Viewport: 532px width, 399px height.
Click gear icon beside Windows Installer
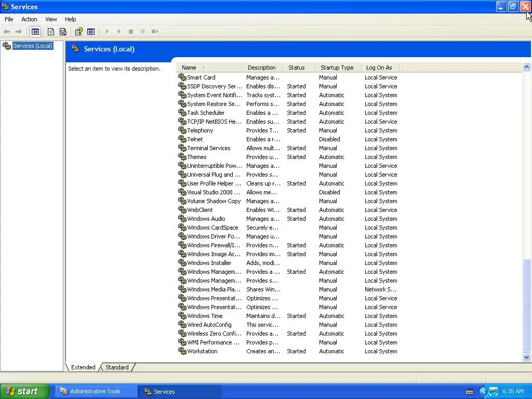(x=182, y=262)
